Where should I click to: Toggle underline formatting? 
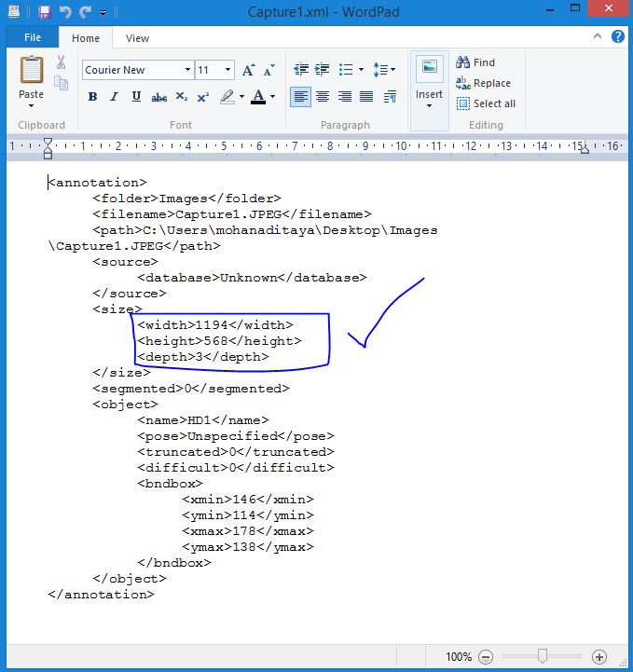[136, 97]
